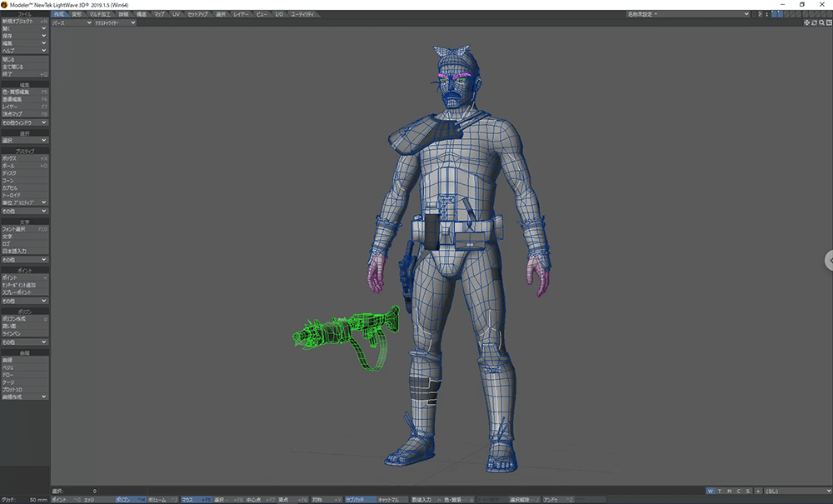Switch to the ユーティリティ tab
Viewport: 833px width, 504px height.
(303, 14)
